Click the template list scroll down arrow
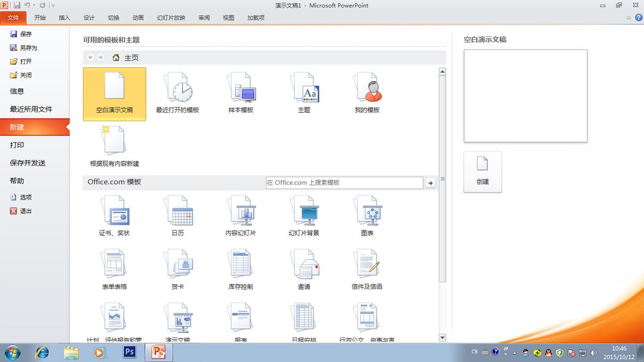The height and width of the screenshot is (362, 644). pos(442,338)
